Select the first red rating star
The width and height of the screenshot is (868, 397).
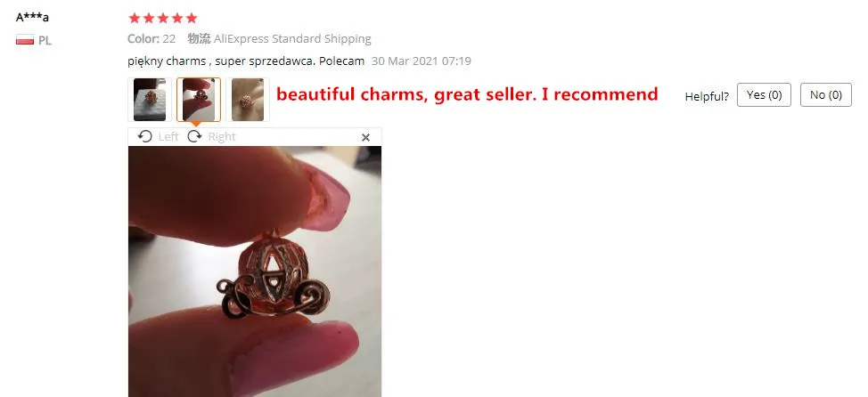135,18
